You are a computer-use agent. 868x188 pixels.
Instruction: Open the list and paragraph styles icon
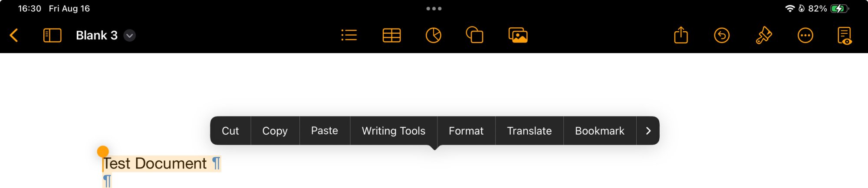349,36
